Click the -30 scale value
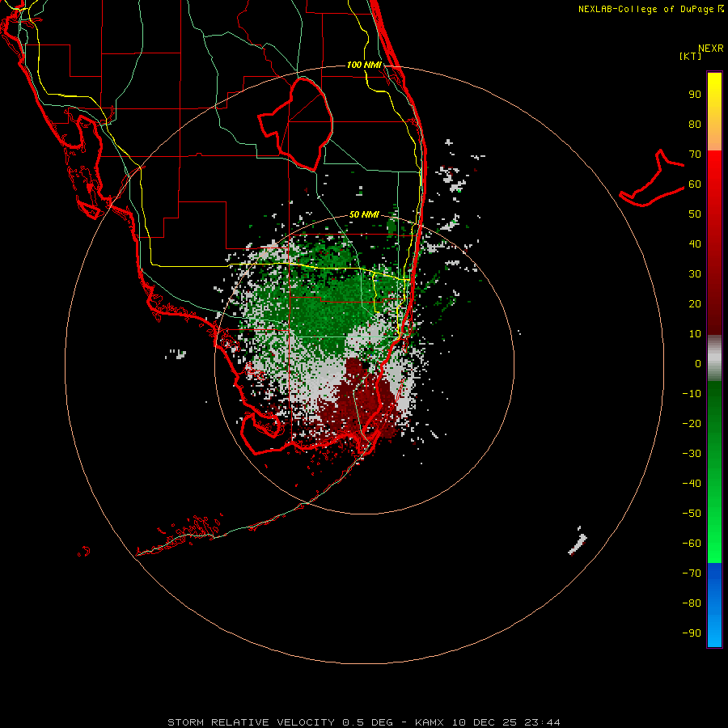Image resolution: width=728 pixels, height=728 pixels. [692, 454]
